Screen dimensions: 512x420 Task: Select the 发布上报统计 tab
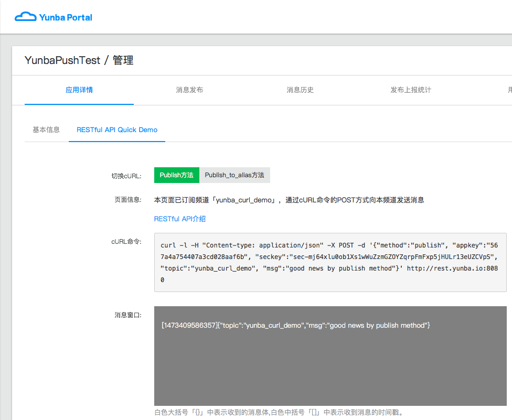point(411,90)
